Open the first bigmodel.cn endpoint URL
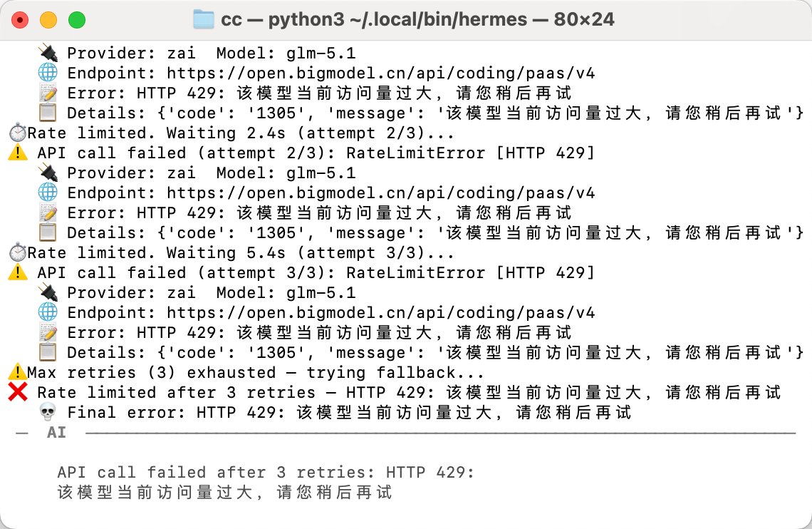 pyautogui.click(x=380, y=73)
